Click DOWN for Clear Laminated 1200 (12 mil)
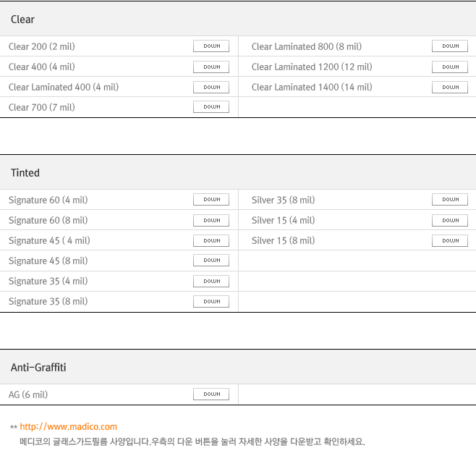476x456 pixels. pyautogui.click(x=450, y=67)
